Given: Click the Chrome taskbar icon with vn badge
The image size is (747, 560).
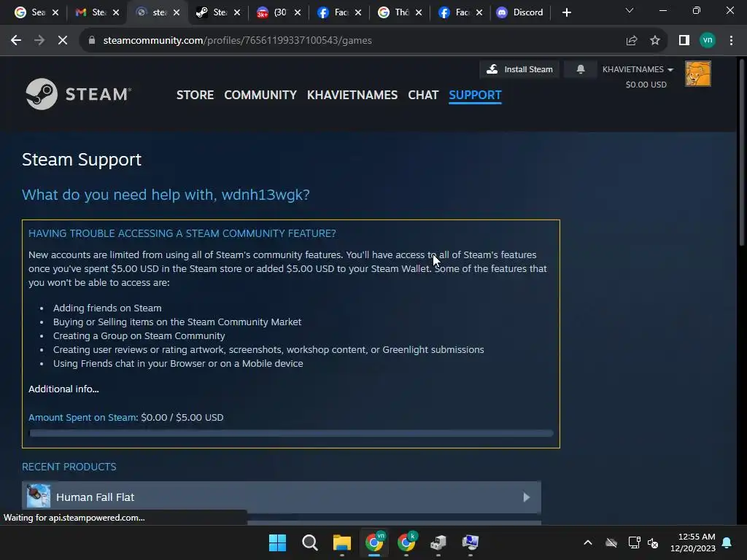Looking at the screenshot, I should (374, 542).
